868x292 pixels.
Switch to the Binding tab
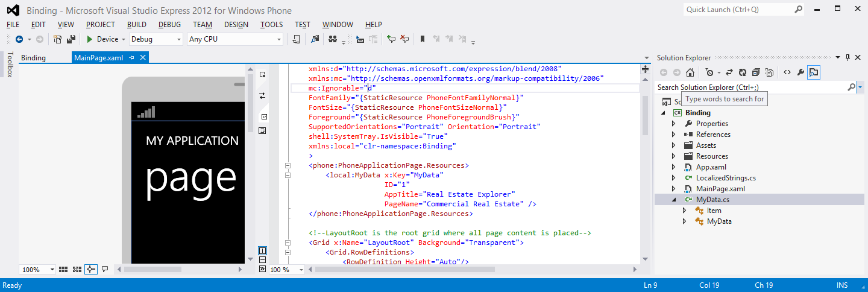point(33,58)
